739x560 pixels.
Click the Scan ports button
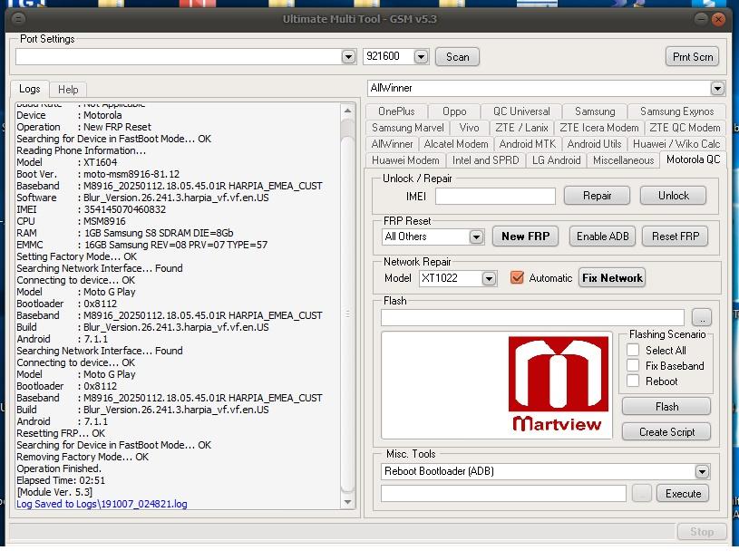click(457, 56)
